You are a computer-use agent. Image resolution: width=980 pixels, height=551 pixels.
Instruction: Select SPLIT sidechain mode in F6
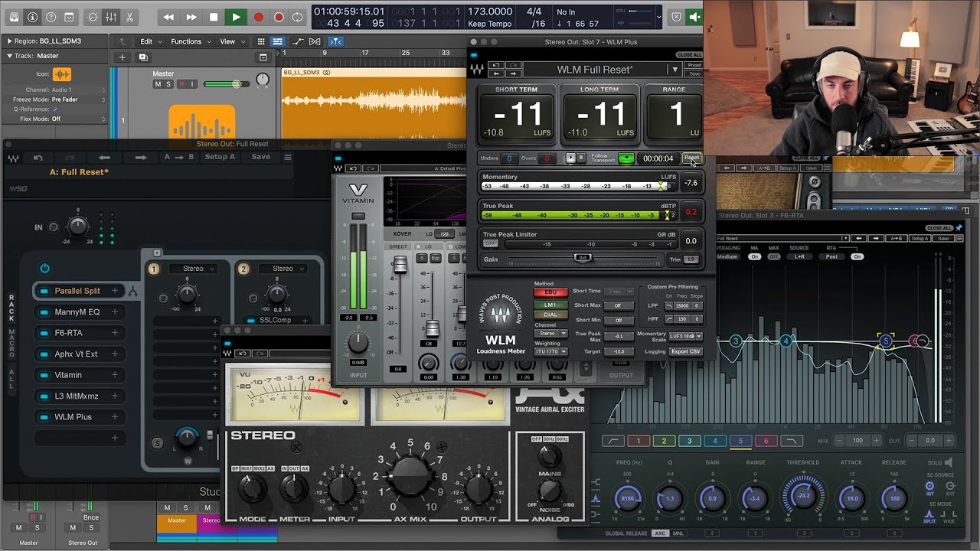[930, 518]
